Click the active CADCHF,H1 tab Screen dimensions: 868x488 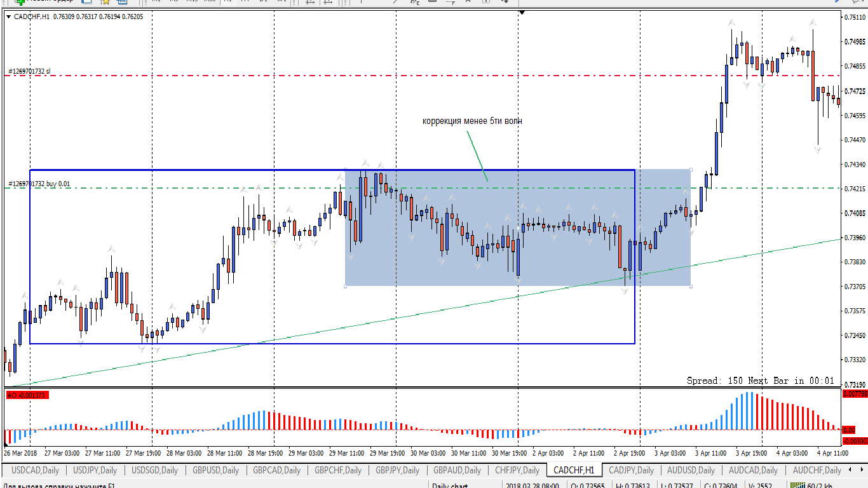tap(574, 470)
